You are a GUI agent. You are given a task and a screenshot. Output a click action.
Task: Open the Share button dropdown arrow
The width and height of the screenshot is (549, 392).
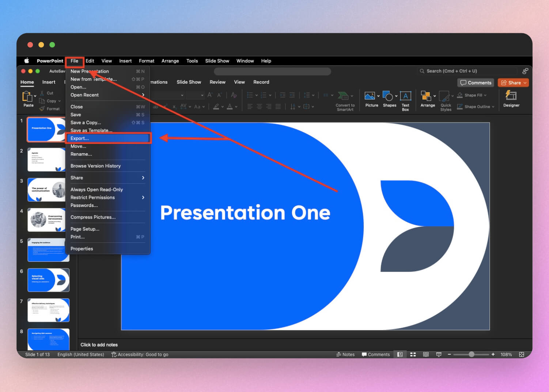click(x=525, y=83)
